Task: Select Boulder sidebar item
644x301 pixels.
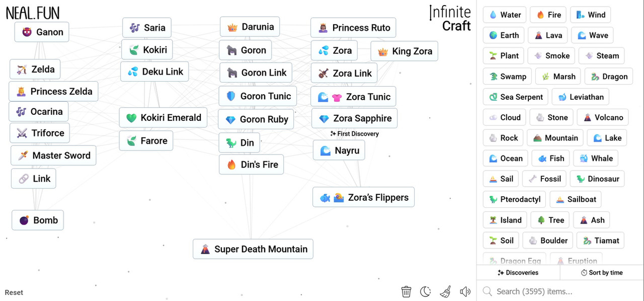Action: [548, 241]
